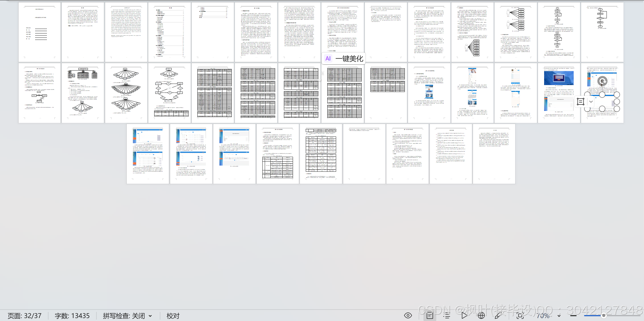
Task: Click the 一键美化 AI beautify button
Action: pos(344,59)
